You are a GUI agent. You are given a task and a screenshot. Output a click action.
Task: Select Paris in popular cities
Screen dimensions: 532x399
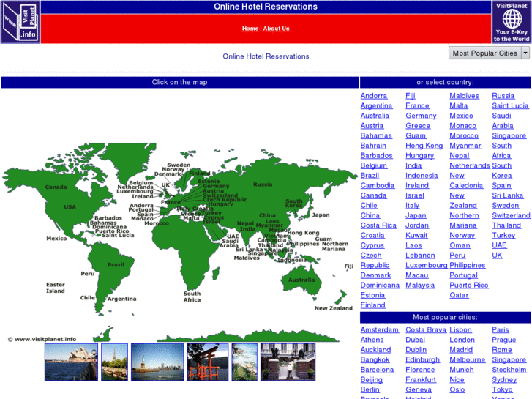[501, 330]
